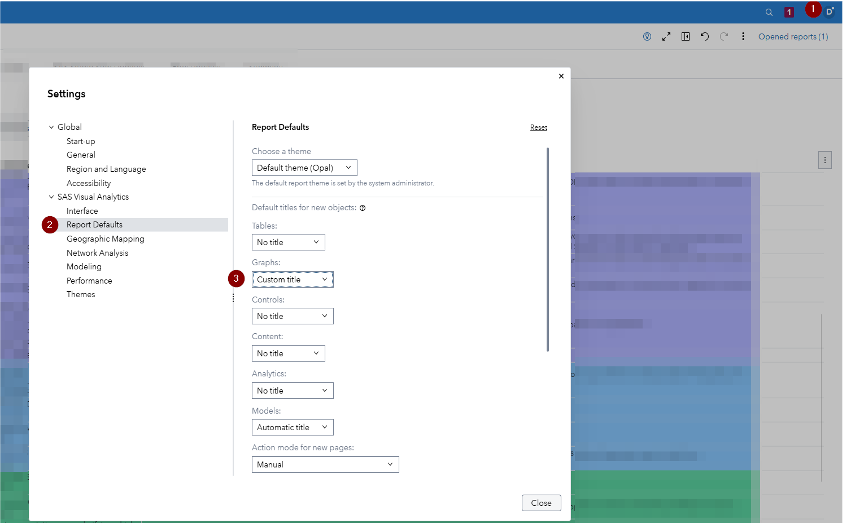843x523 pixels.
Task: Open the Tables title dropdown
Action: point(288,242)
